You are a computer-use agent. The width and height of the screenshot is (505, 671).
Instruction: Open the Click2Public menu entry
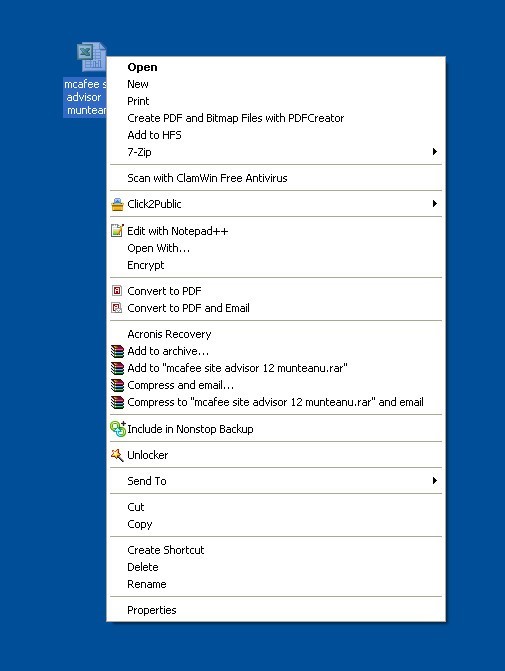[x=276, y=204]
